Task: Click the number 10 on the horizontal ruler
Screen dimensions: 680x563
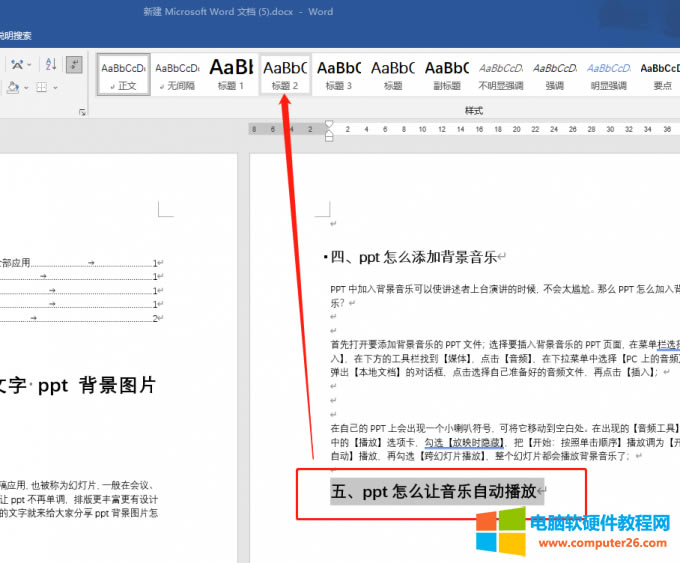Action: [422, 129]
